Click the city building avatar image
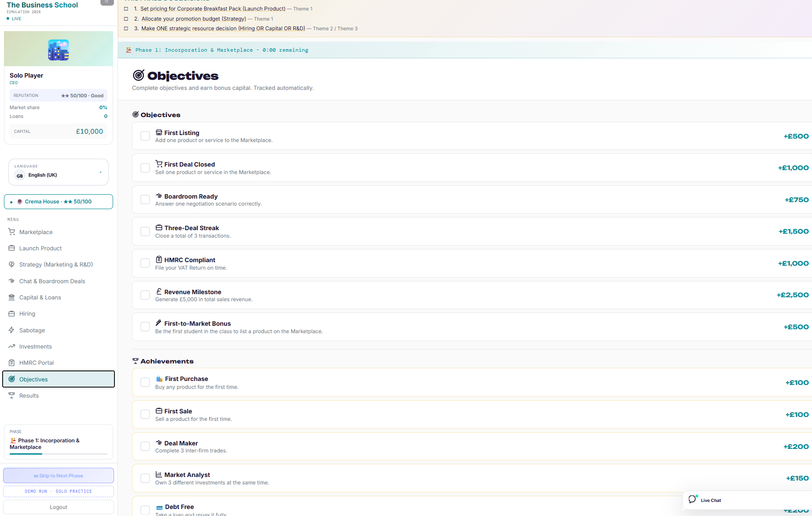Viewport: 812px width, 516px height. (x=58, y=50)
